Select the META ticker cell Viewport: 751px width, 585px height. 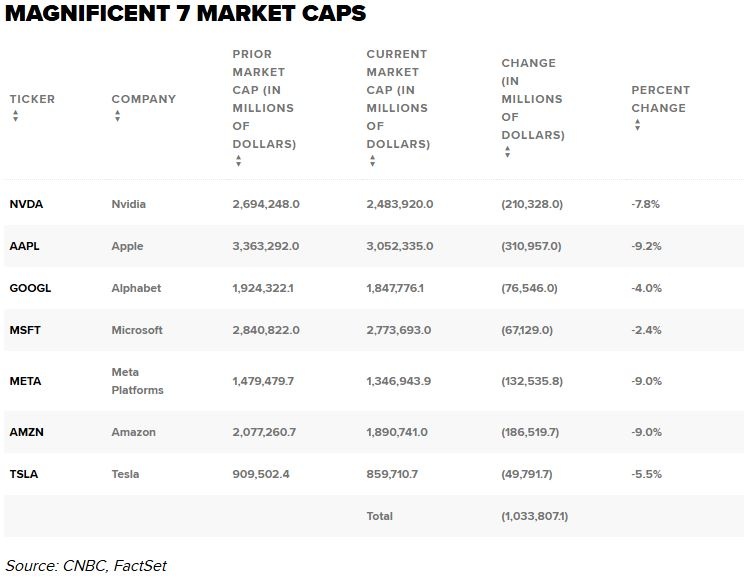point(25,381)
